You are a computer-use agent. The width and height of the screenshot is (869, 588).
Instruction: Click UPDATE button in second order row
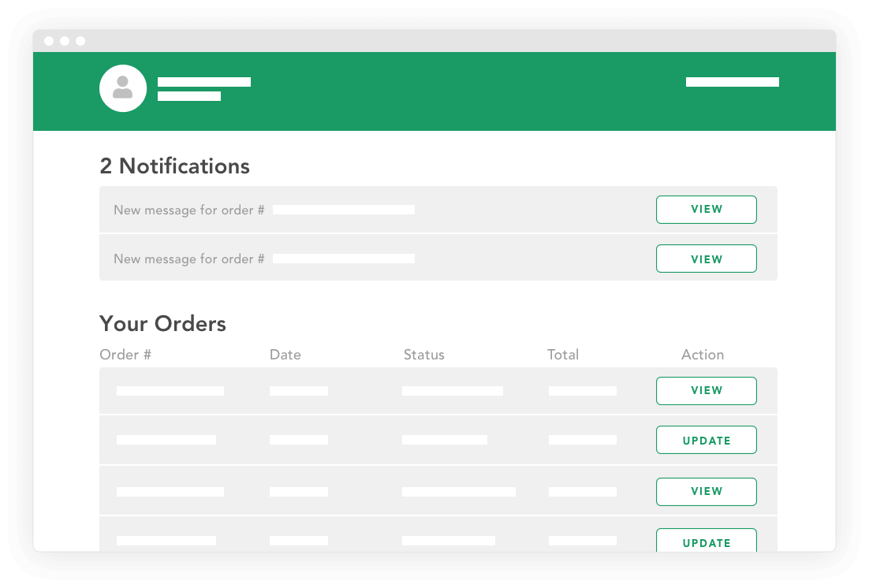click(706, 440)
